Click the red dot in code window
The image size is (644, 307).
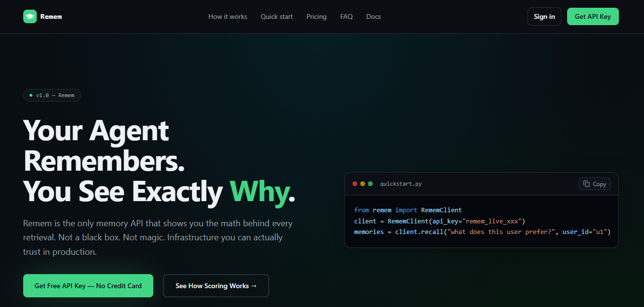coord(355,184)
